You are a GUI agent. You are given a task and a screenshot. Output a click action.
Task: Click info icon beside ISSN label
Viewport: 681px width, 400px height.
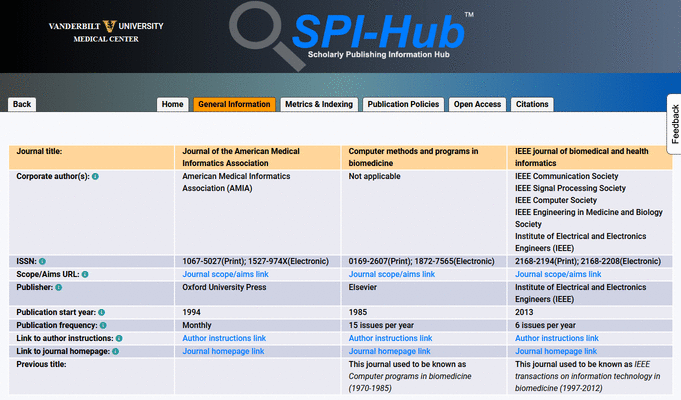[42, 261]
